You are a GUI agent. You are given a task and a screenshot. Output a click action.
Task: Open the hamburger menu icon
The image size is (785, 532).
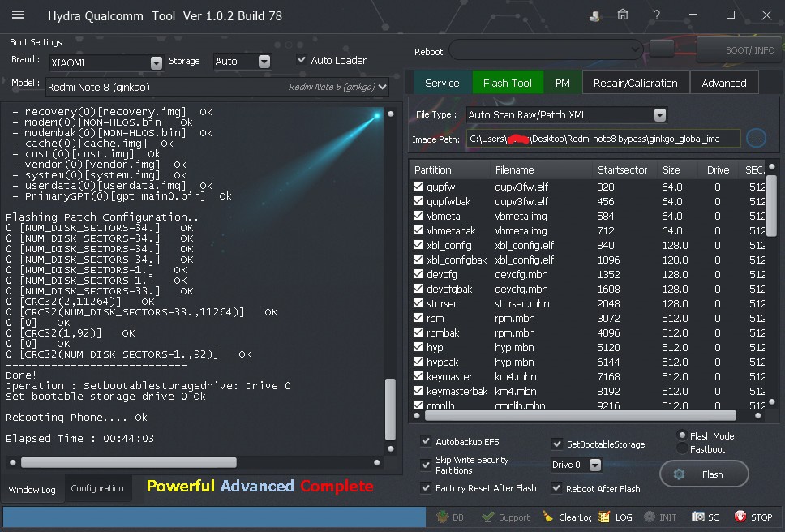18,15
